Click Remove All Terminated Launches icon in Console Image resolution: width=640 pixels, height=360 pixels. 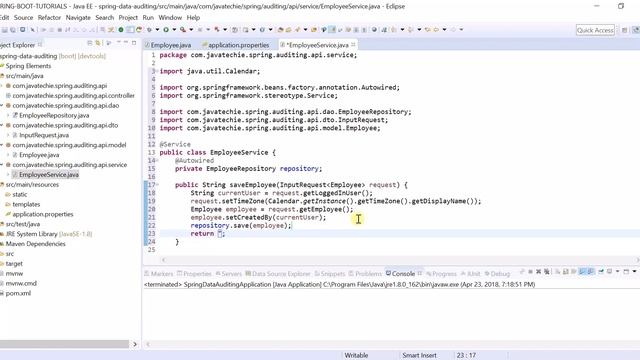pos(547,272)
